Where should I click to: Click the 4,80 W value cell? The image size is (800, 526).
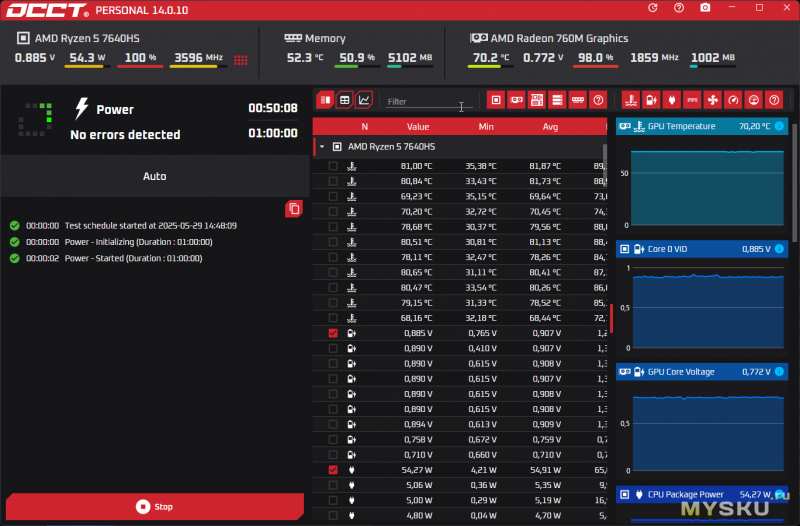coord(418,515)
